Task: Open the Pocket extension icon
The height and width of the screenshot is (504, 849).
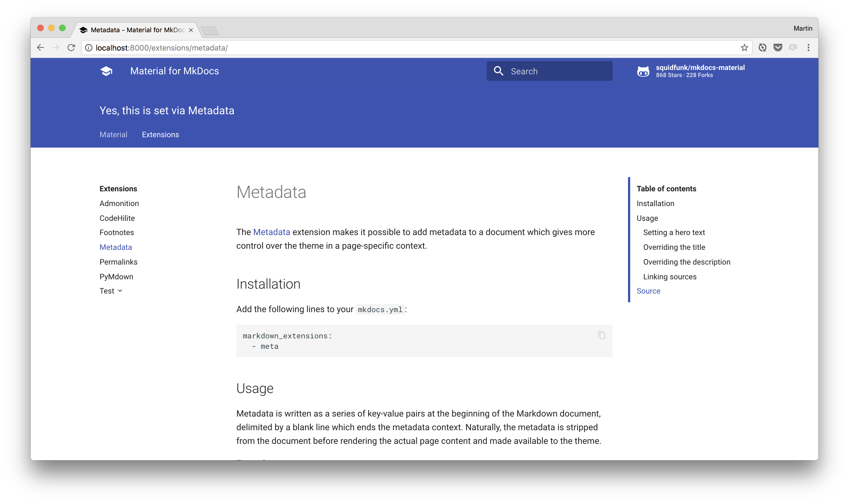Action: click(778, 48)
